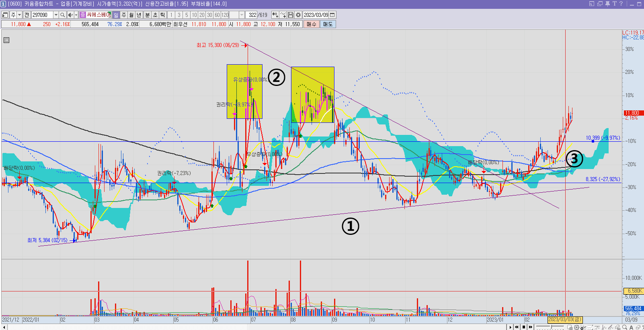Select interval 5 button
This screenshot has width=644, height=330.
tap(187, 15)
